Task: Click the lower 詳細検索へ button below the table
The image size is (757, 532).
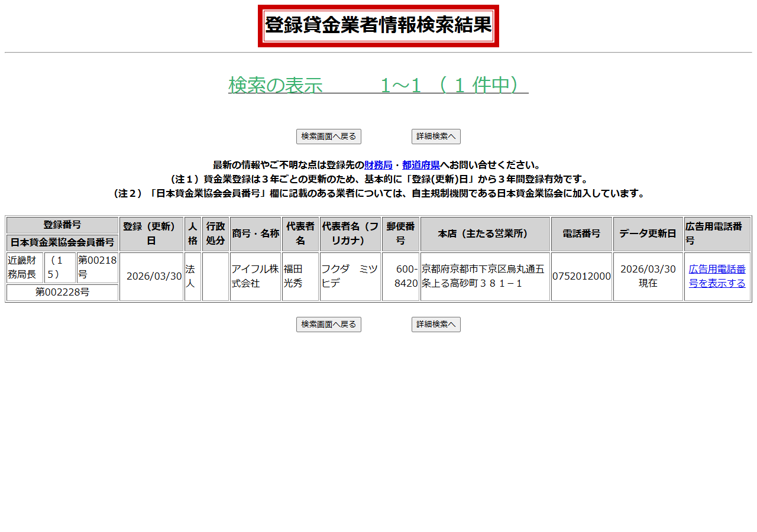Action: click(x=436, y=325)
